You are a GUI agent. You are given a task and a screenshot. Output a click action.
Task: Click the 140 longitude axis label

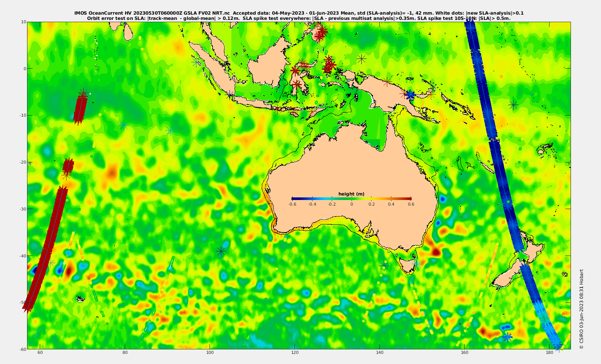380,352
